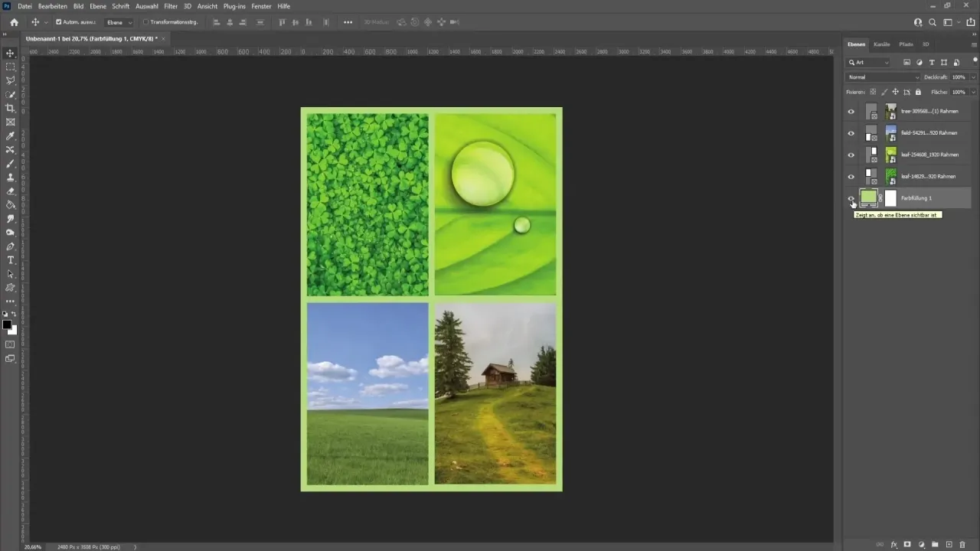Screen dimensions: 980x551
Task: Toggle visibility of tree Rahmen layer
Action: (851, 112)
